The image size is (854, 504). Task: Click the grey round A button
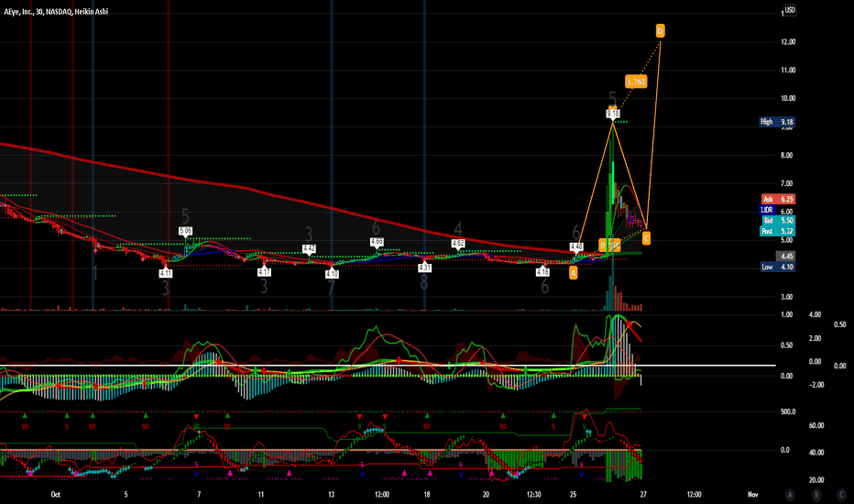pyautogui.click(x=790, y=495)
